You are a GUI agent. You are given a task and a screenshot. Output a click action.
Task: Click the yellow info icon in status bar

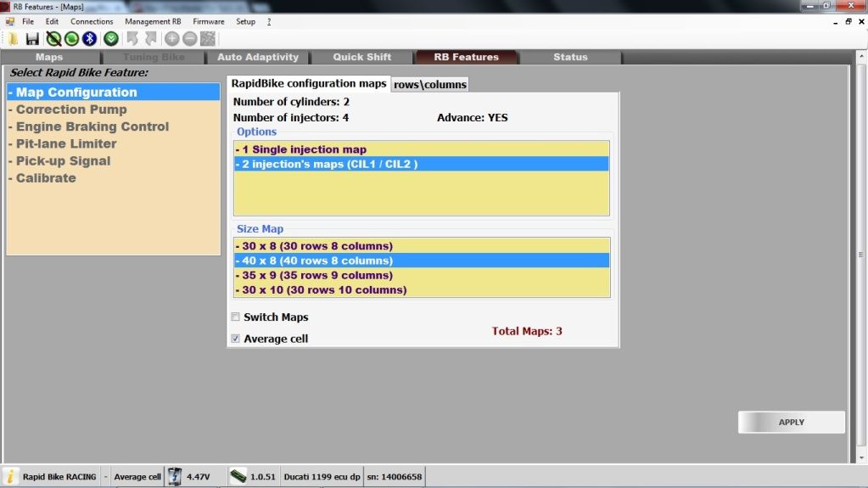point(10,476)
